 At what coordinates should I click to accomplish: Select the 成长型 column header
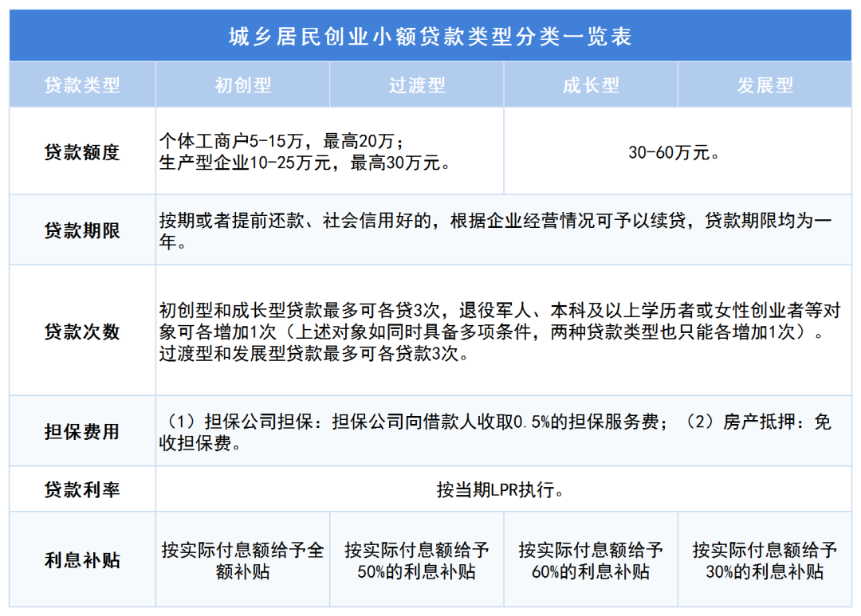pyautogui.click(x=591, y=85)
